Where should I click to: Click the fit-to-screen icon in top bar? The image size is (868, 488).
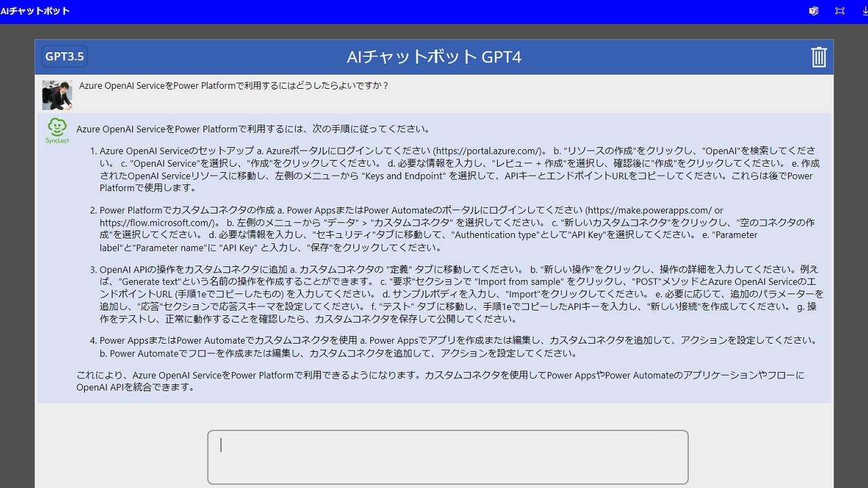pyautogui.click(x=840, y=11)
